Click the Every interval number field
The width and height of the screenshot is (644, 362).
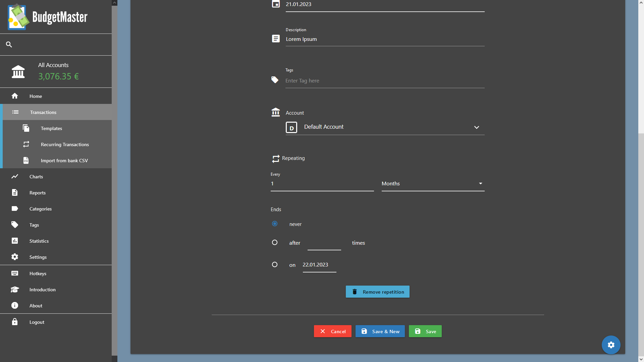[322, 184]
